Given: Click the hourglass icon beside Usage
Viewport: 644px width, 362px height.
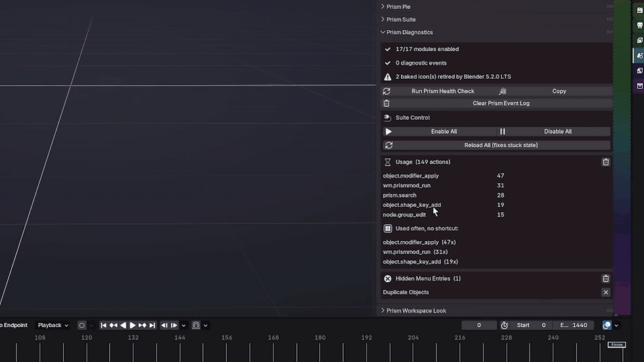Looking at the screenshot, I should 387,162.
